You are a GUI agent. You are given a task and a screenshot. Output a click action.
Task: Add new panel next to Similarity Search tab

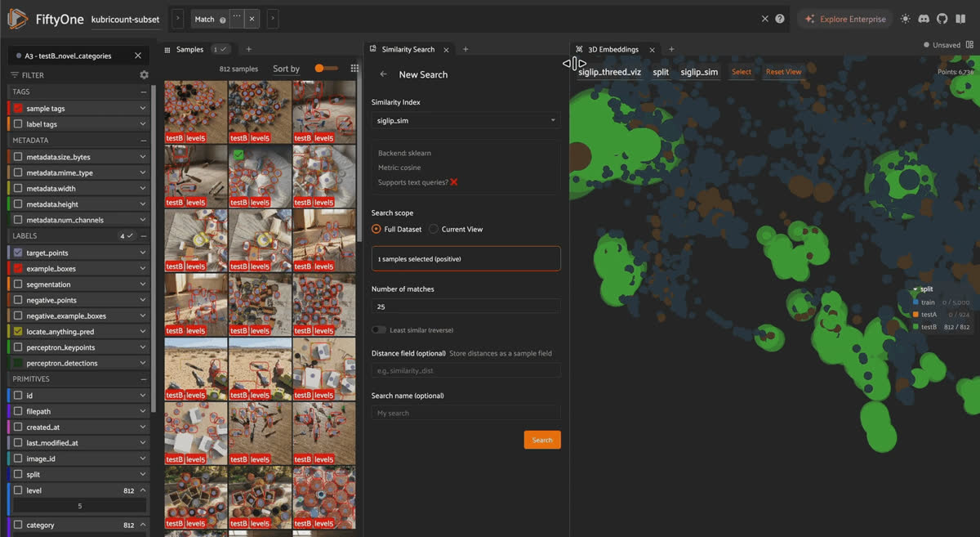point(465,49)
